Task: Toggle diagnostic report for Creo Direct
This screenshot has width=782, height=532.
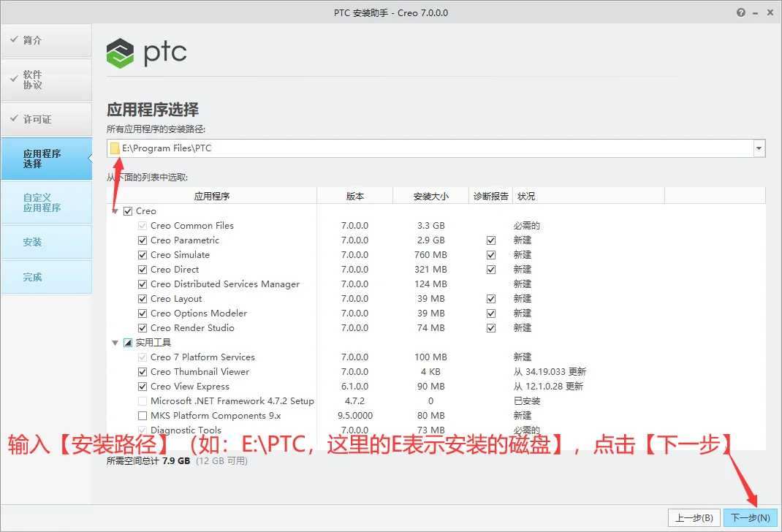Action: pos(491,269)
